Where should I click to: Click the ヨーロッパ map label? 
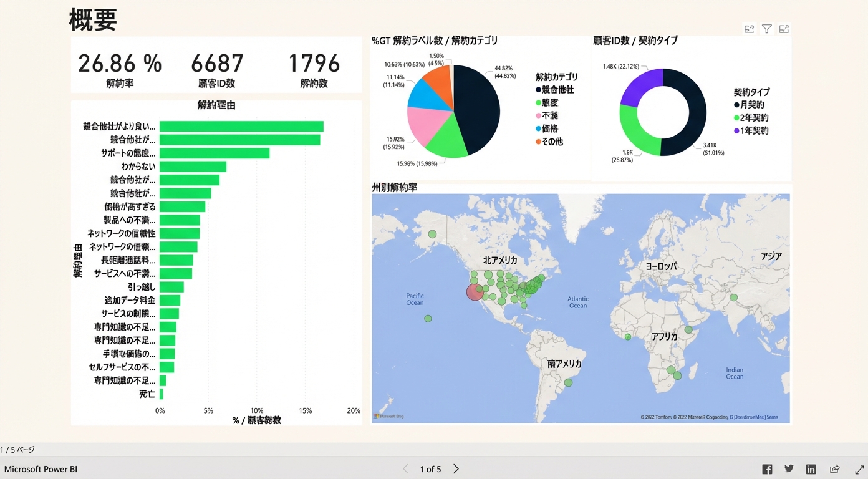[x=661, y=266]
